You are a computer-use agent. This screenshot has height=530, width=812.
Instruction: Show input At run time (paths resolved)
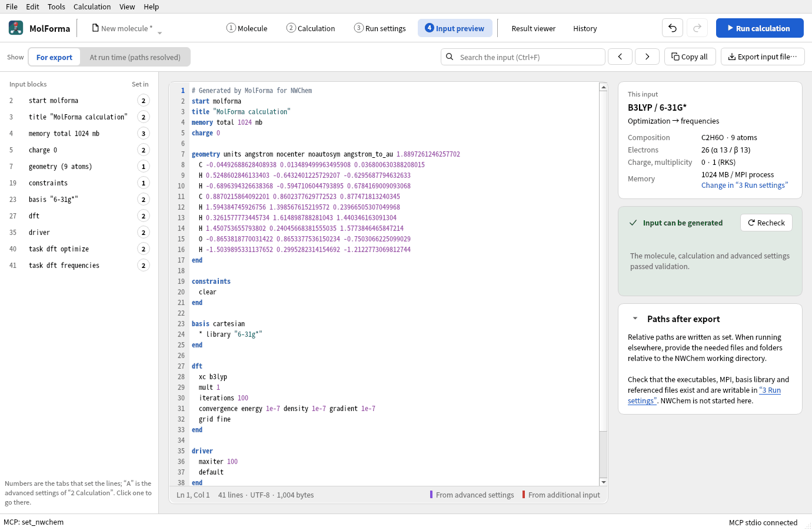point(135,57)
